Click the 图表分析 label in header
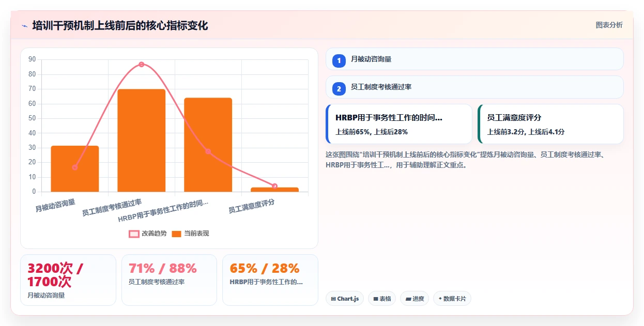644x326 pixels. (609, 25)
